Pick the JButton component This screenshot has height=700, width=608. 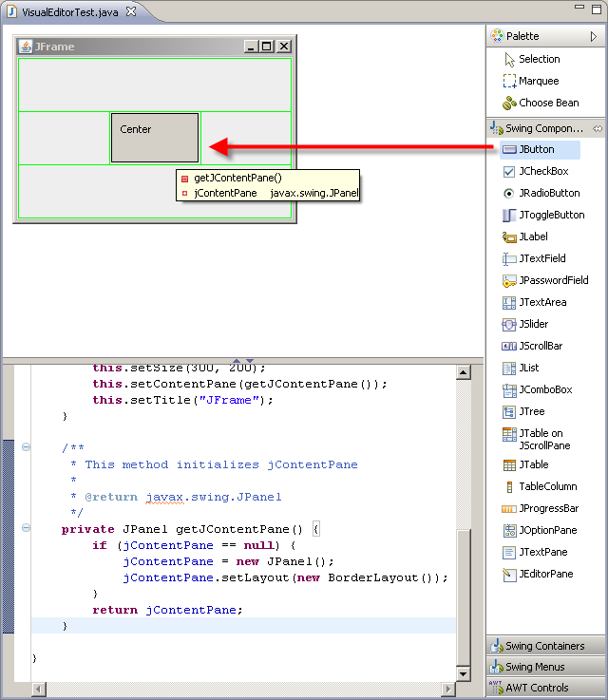click(x=540, y=149)
